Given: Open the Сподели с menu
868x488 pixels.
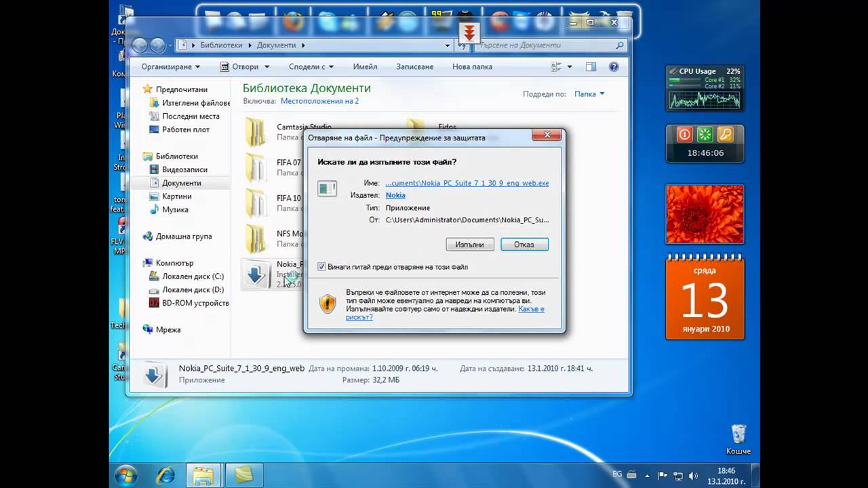Looking at the screenshot, I should pyautogui.click(x=311, y=66).
